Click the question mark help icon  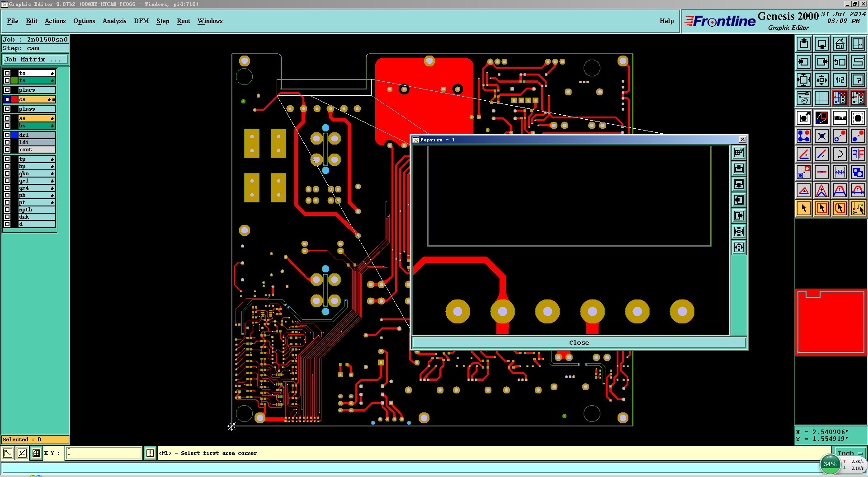858,80
